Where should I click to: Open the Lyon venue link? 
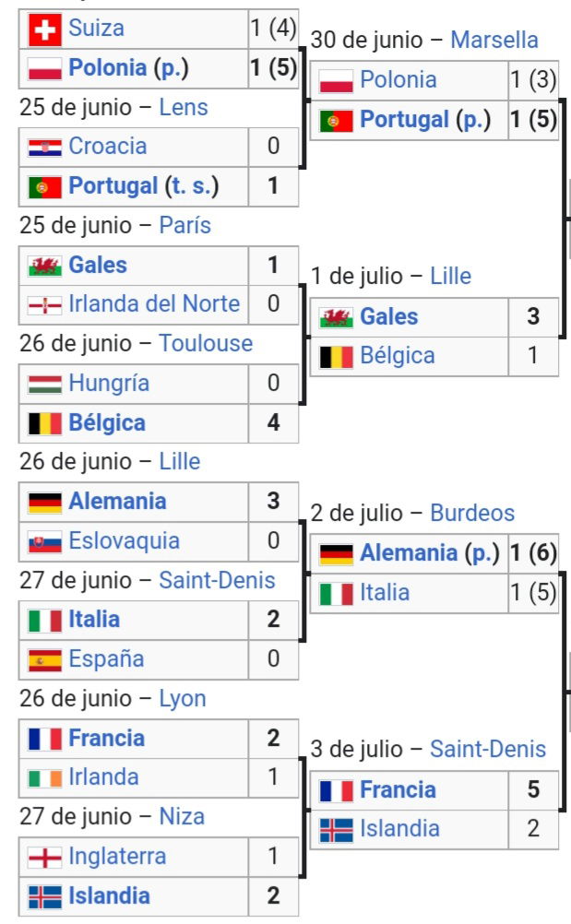pos(183,699)
